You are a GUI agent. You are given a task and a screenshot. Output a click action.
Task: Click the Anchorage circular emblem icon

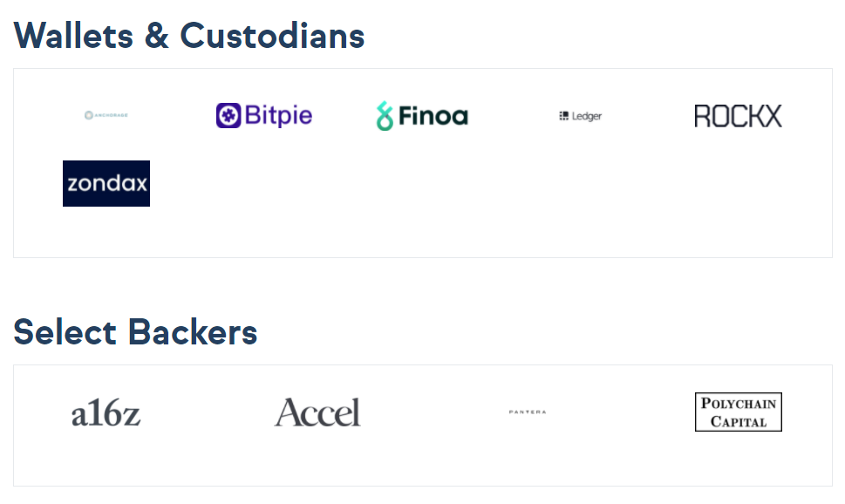pos(88,115)
